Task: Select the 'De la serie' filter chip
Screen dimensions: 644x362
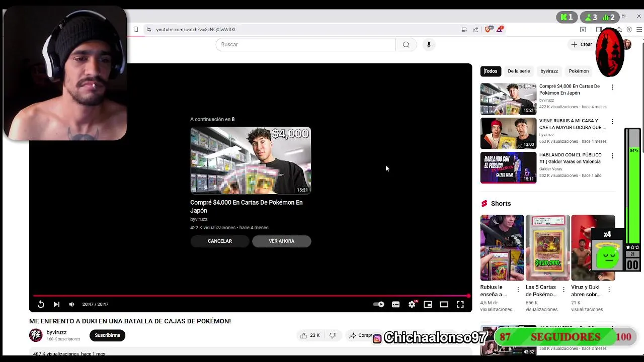Action: (519, 71)
